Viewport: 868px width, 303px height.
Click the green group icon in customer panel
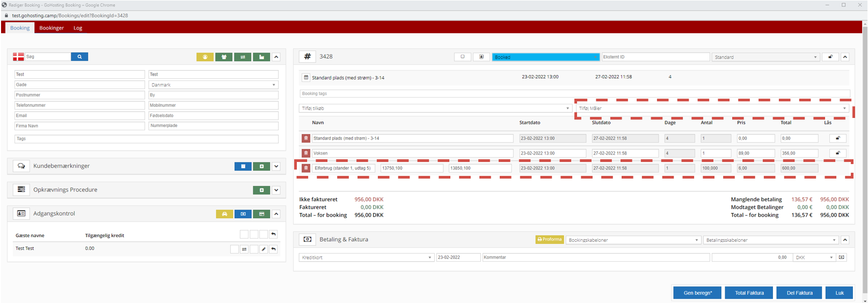tap(224, 57)
